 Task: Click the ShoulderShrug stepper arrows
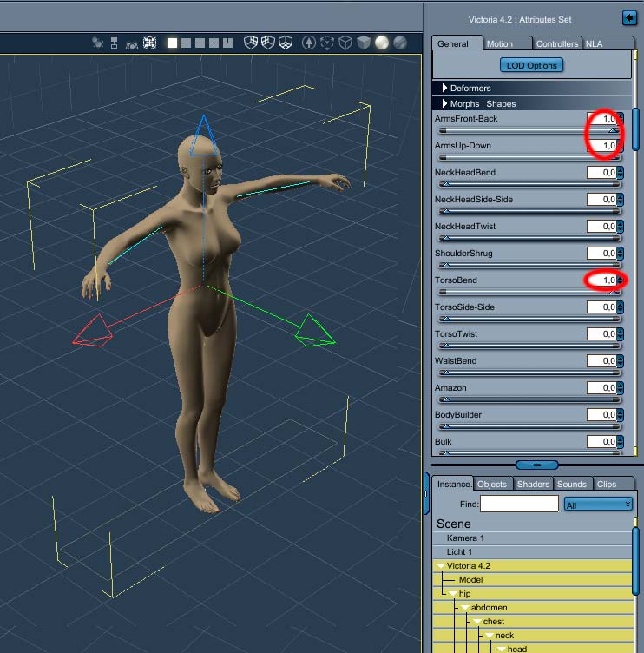coord(621,254)
